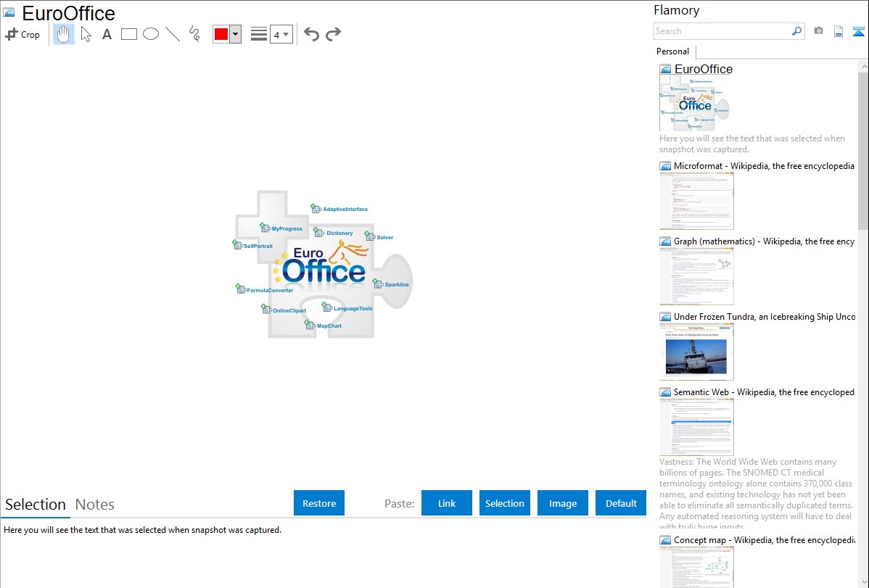Open the Under Frozen Tundra snapshot thumbnail
The image size is (869, 588).
(x=696, y=352)
